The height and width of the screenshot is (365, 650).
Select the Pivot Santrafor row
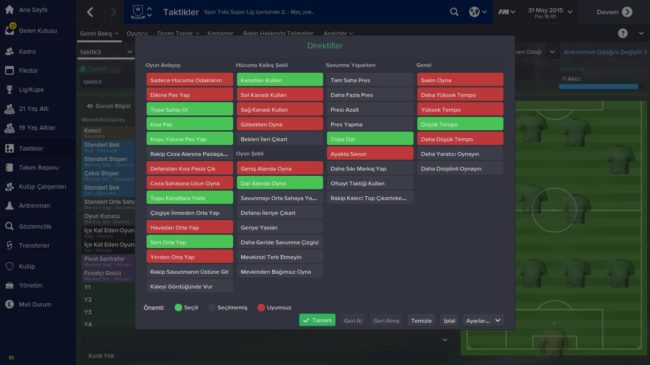[x=108, y=261]
